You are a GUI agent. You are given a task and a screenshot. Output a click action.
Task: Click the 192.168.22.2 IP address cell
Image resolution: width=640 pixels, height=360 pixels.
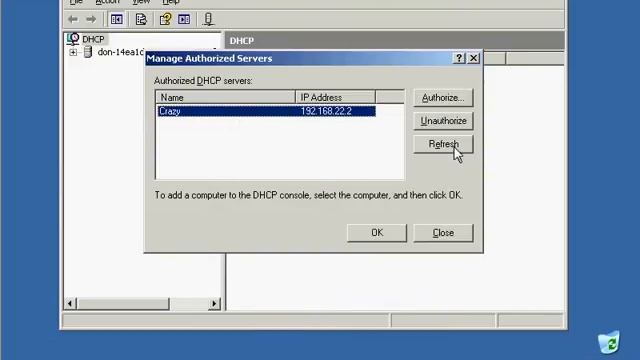pos(326,111)
